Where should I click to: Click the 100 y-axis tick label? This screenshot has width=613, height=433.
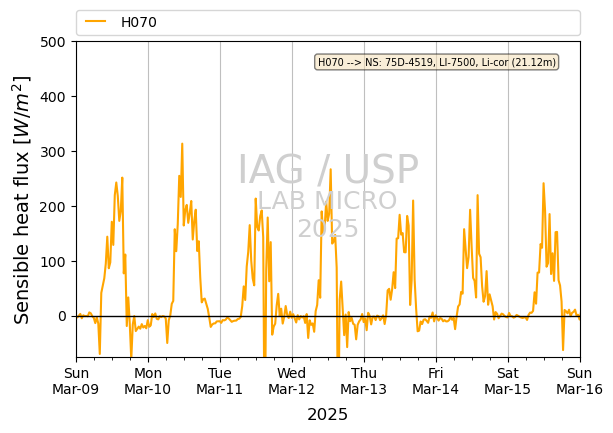53,262
